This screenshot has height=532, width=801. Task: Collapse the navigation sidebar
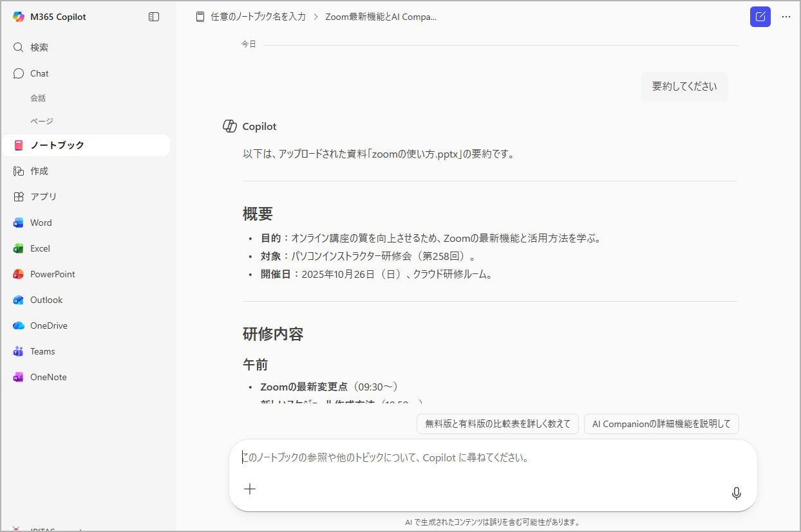click(x=154, y=16)
